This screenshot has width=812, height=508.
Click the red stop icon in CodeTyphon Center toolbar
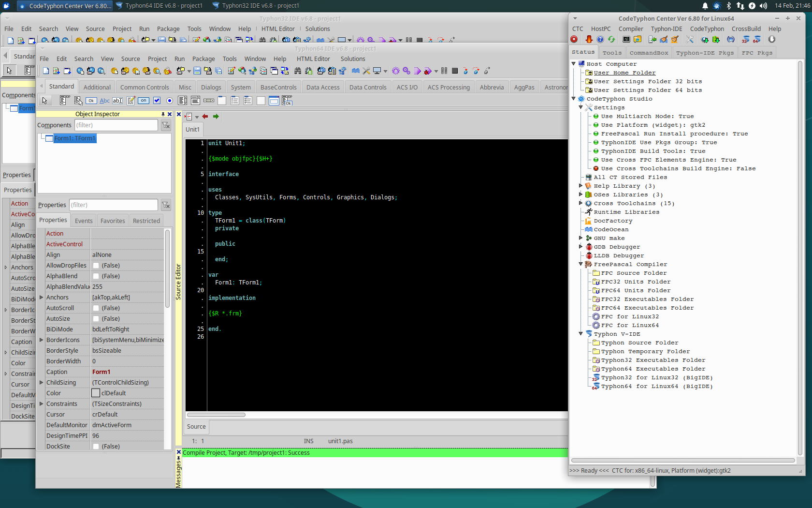(574, 40)
